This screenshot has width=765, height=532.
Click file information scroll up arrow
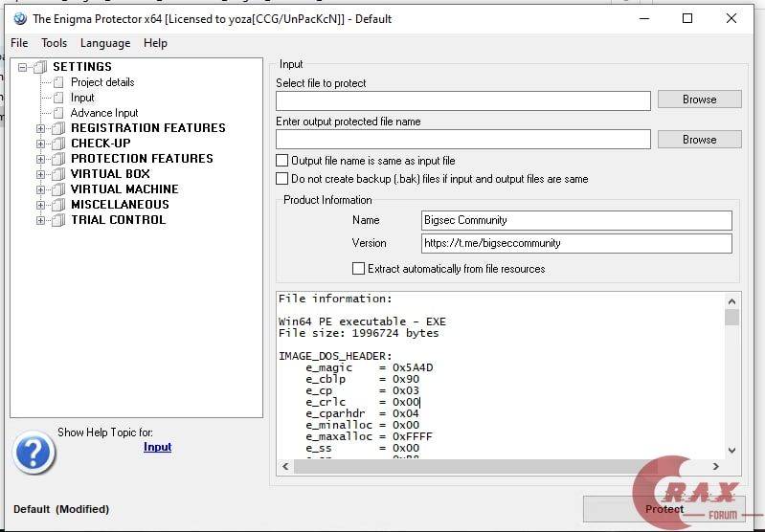731,301
